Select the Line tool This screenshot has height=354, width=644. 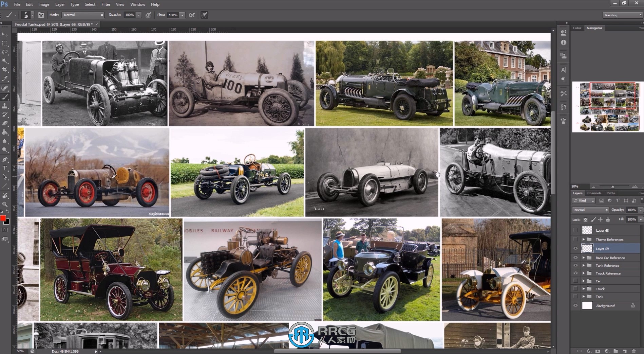click(5, 186)
